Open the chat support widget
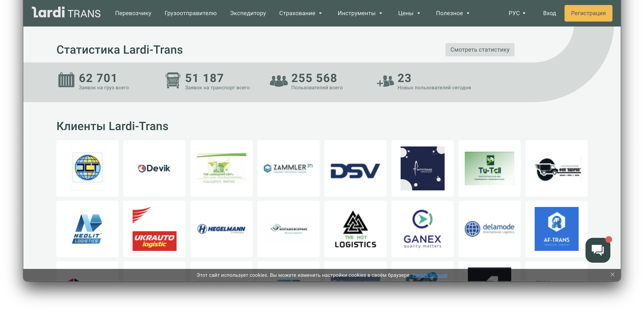Image resolution: width=644 pixels, height=312 pixels. point(598,250)
